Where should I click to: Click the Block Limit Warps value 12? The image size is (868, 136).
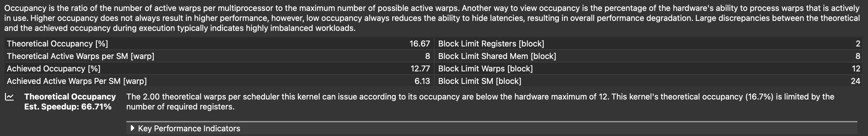(856, 69)
